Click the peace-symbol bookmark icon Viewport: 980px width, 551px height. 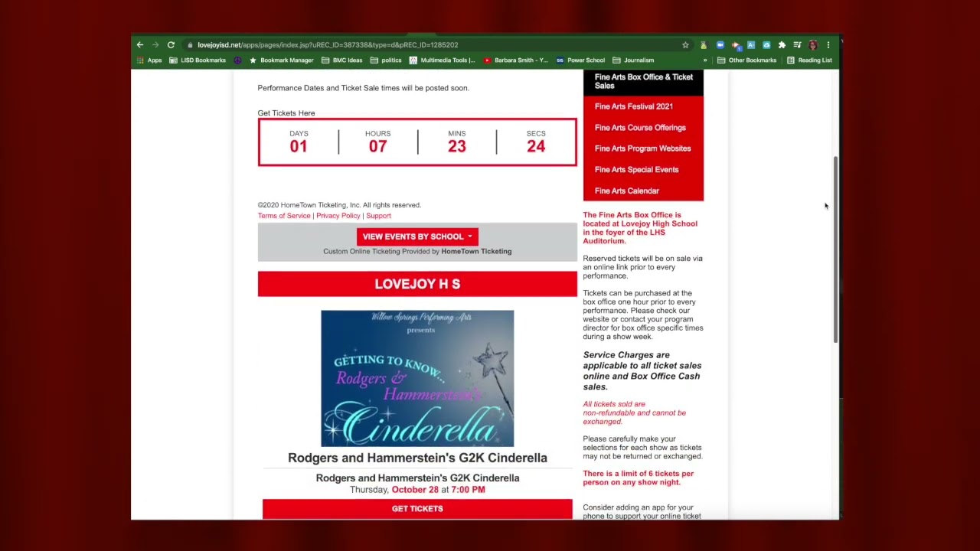237,60
